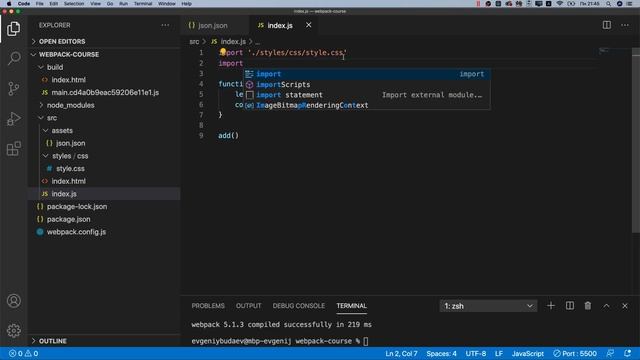The width and height of the screenshot is (640, 360).
Task: Open index.html in build folder
Action: tap(104, 80)
